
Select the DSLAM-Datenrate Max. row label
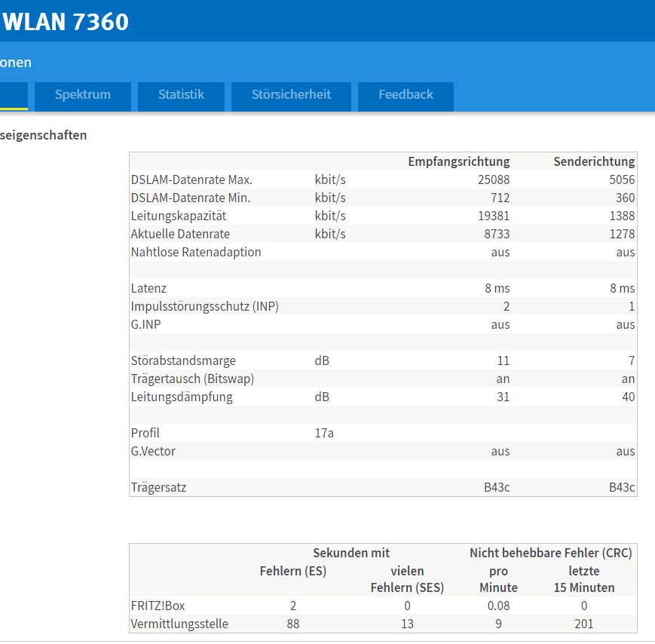191,179
